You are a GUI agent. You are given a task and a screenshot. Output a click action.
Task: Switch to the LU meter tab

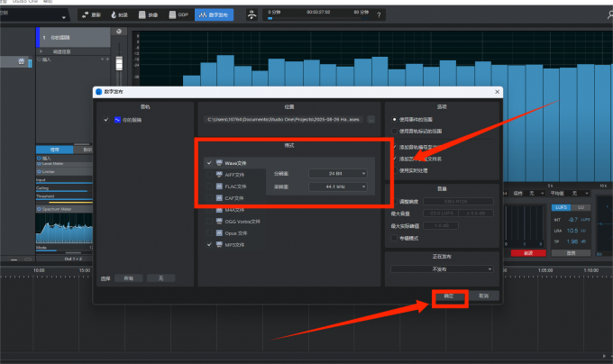pos(580,206)
